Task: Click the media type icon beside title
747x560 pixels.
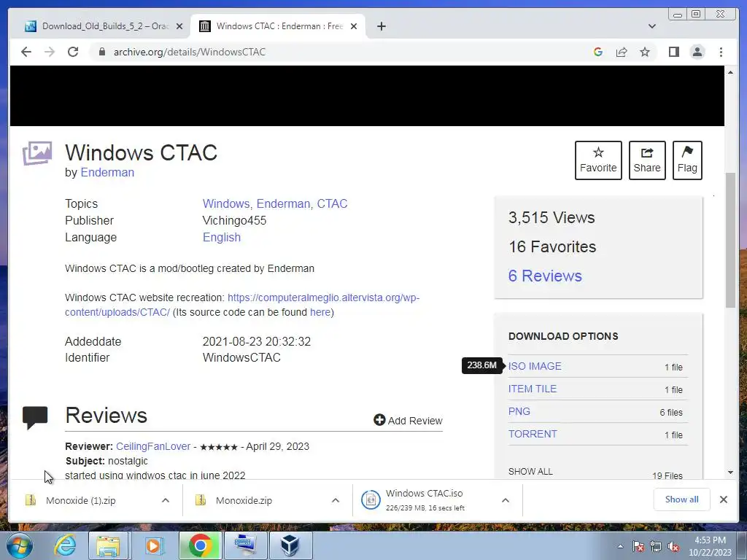Action: click(37, 153)
